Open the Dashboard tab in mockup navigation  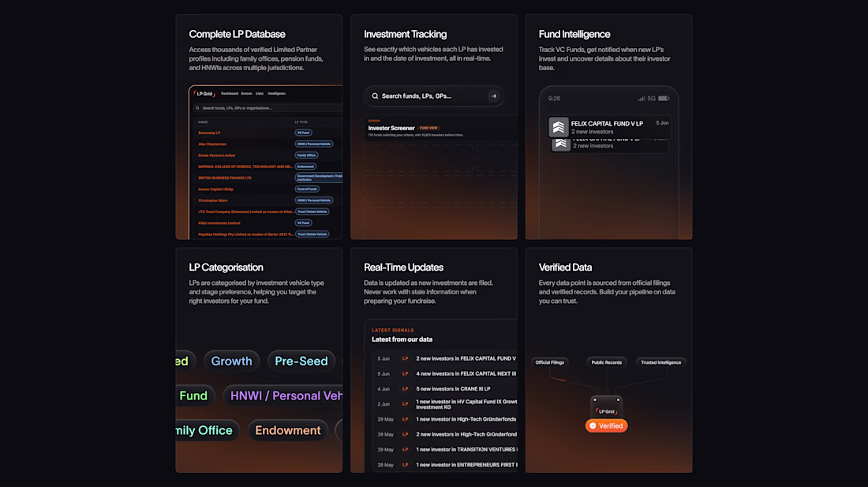pos(230,93)
